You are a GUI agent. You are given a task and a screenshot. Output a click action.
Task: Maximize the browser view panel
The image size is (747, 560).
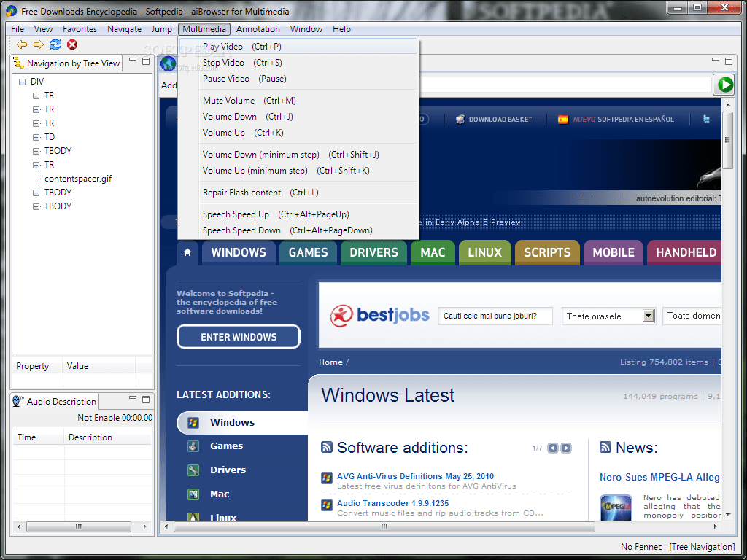(729, 61)
